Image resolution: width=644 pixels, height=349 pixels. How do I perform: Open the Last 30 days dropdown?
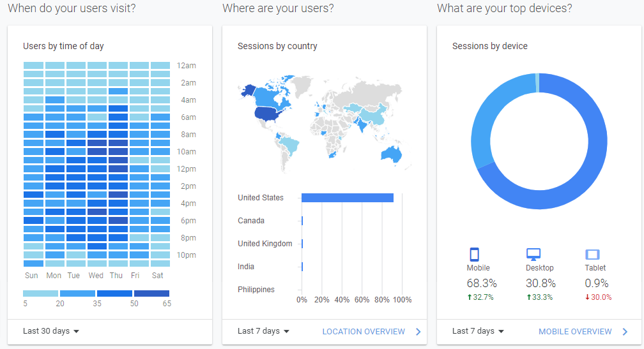[51, 331]
